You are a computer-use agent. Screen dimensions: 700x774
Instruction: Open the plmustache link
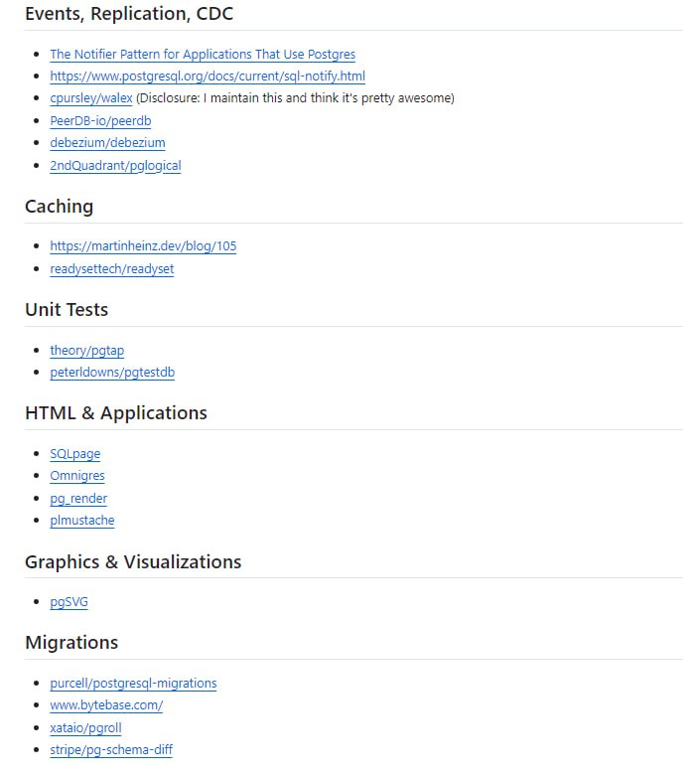pos(81,521)
